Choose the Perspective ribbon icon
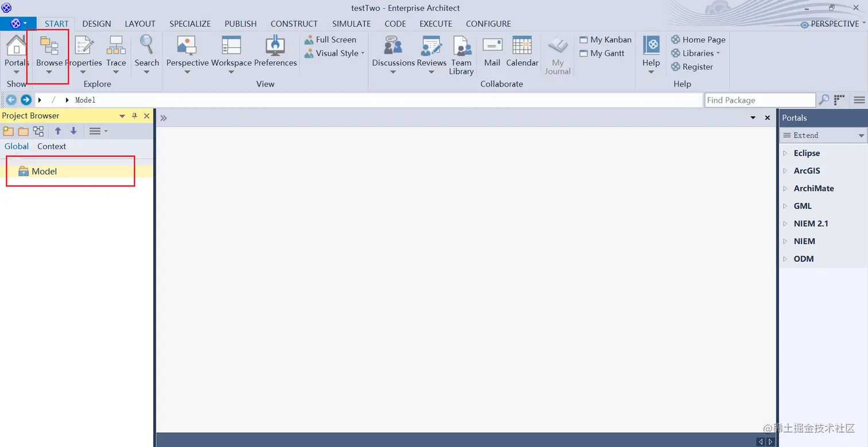 click(187, 46)
